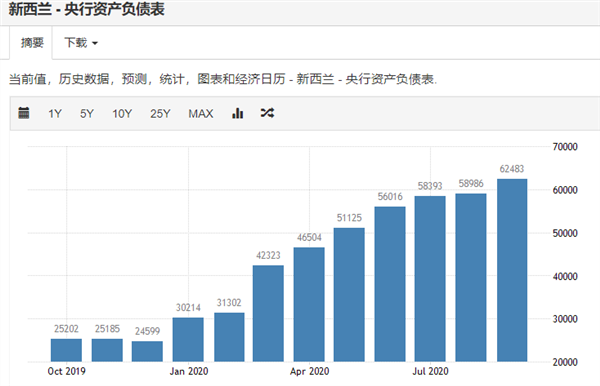Choose the 10Y time range

tap(122, 114)
